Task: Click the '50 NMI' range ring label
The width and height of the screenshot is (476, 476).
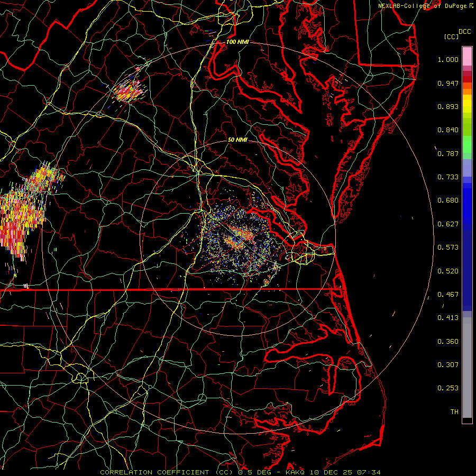Action: coord(237,140)
